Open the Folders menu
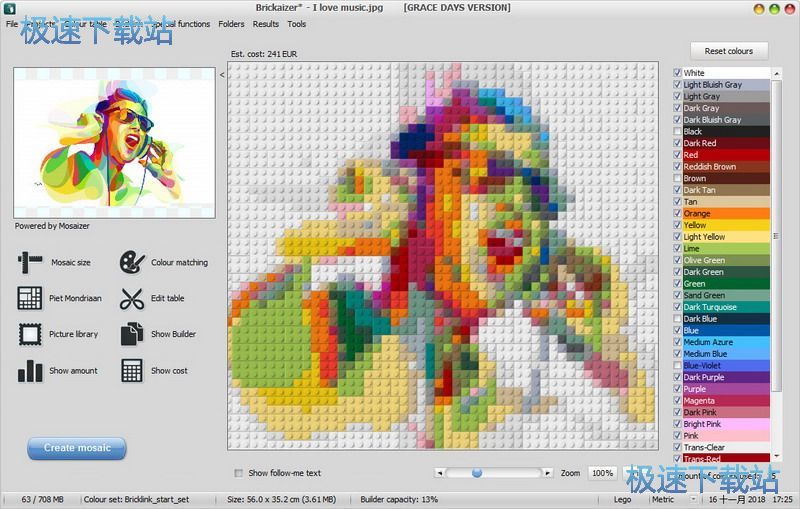Image resolution: width=800 pixels, height=509 pixels. click(x=231, y=24)
